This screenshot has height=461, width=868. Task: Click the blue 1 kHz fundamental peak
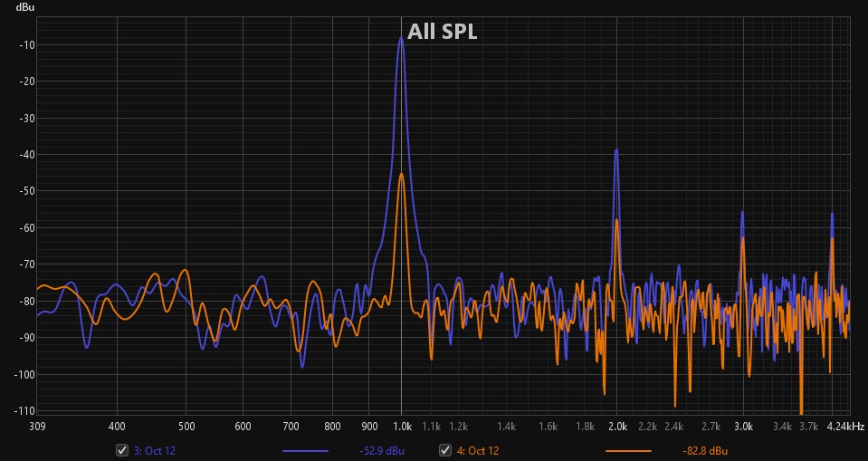point(401,39)
